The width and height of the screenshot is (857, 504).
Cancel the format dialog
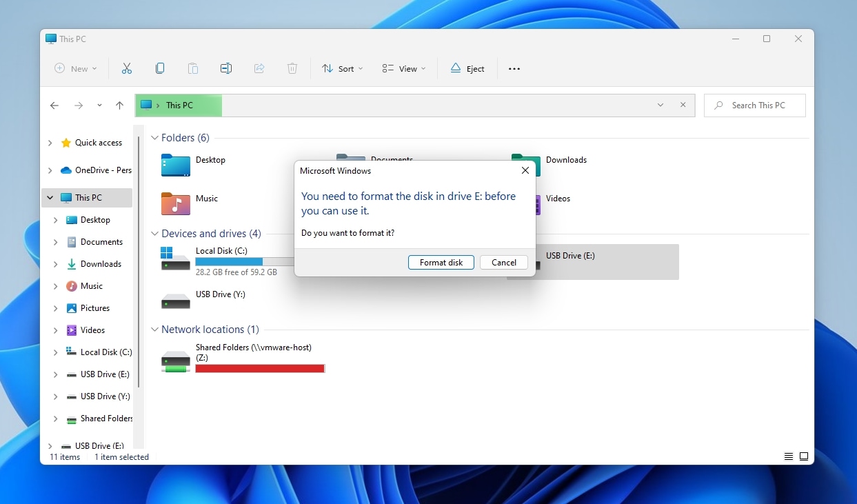[x=503, y=262]
